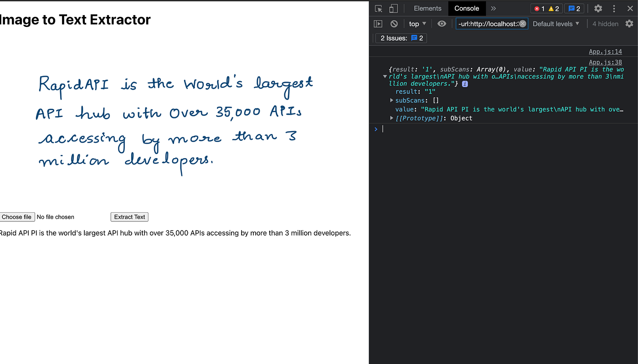
Task: Click the Choose file button
Action: click(17, 217)
